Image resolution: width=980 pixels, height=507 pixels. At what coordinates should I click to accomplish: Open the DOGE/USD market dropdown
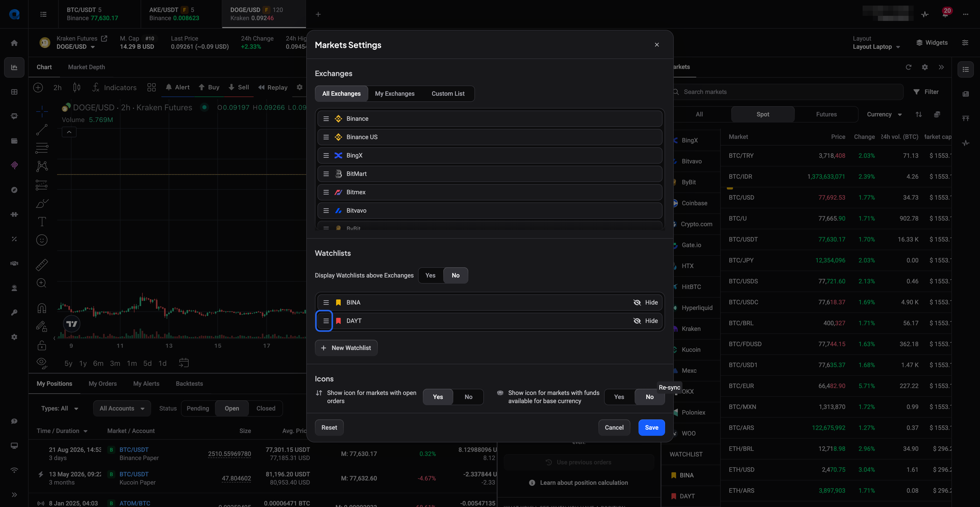76,47
